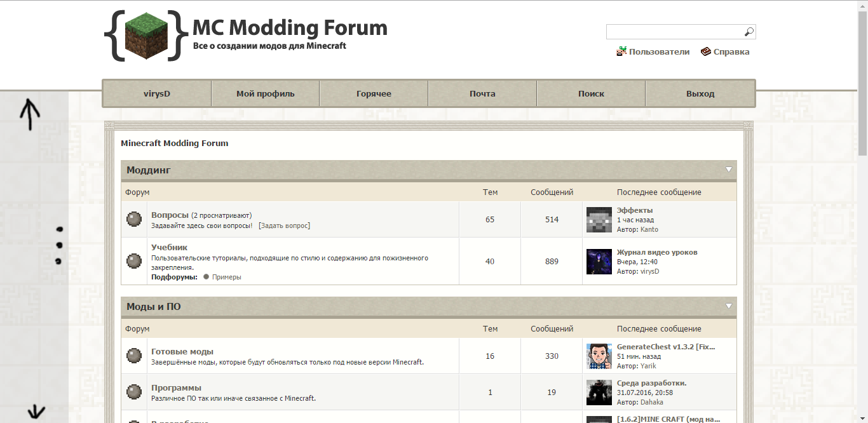Open the GenerateChest v1.3.2 post link
This screenshot has width=868, height=423.
pos(666,347)
